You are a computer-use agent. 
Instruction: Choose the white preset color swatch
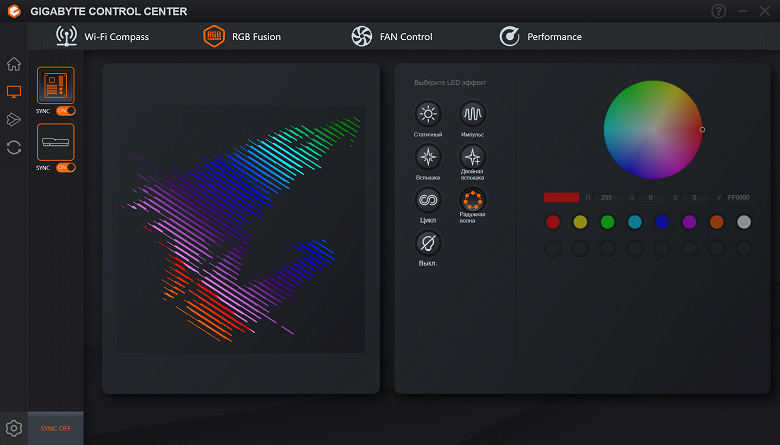(744, 222)
